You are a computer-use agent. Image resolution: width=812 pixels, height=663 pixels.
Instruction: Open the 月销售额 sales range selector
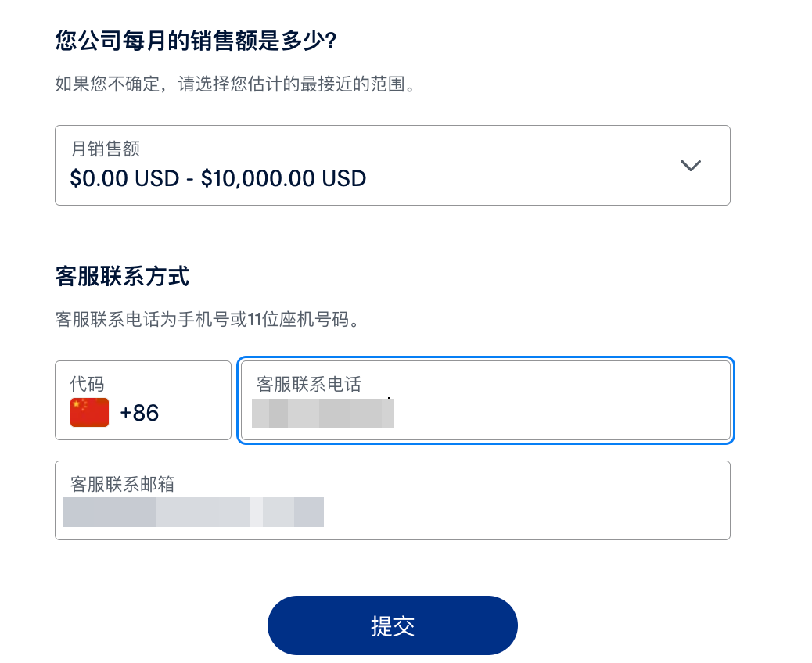(x=391, y=165)
